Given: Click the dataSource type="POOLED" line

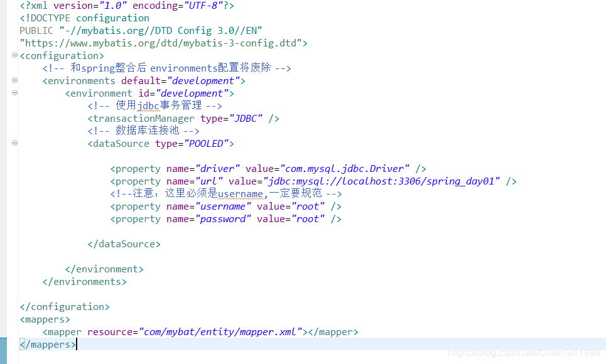Looking at the screenshot, I should 161,143.
